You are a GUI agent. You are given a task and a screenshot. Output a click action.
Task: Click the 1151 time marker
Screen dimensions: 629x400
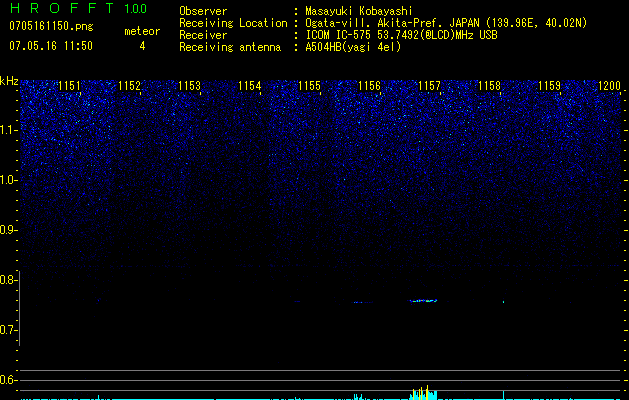coord(69,86)
